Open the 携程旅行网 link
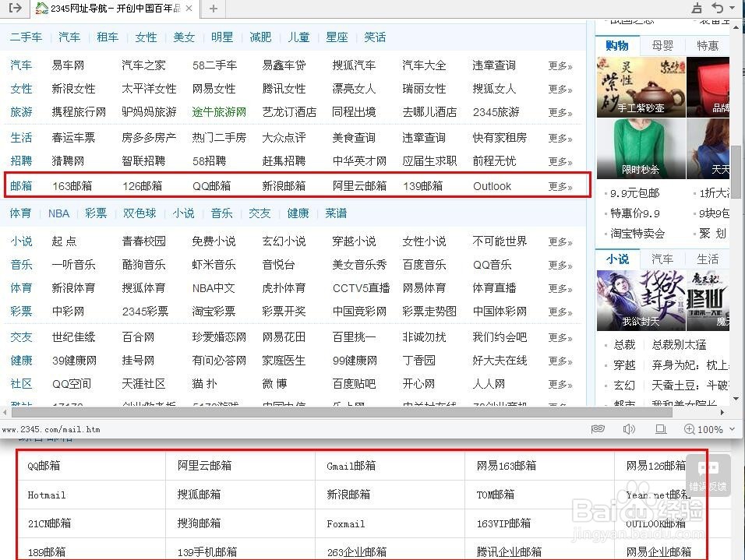Screen dimensions: 745x560 tap(79, 112)
